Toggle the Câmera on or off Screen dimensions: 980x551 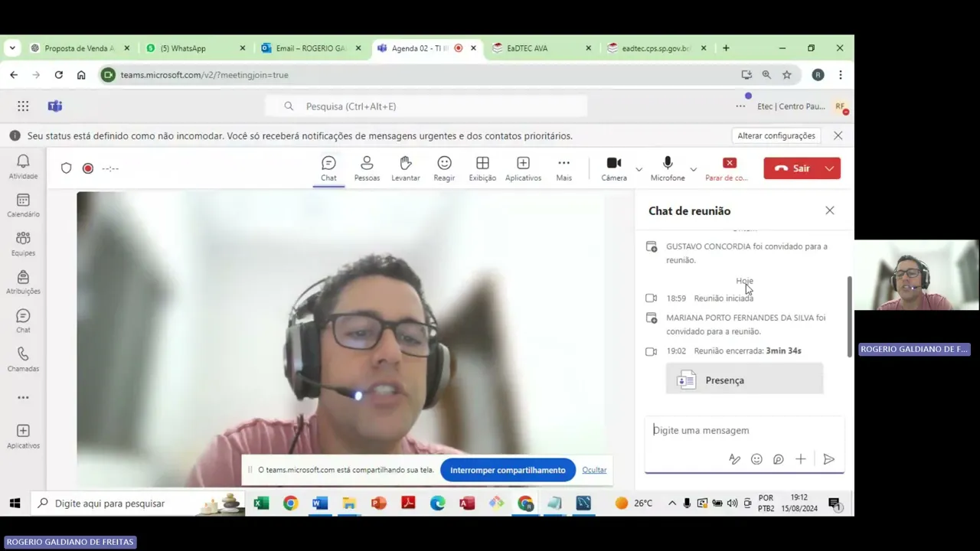click(x=614, y=168)
